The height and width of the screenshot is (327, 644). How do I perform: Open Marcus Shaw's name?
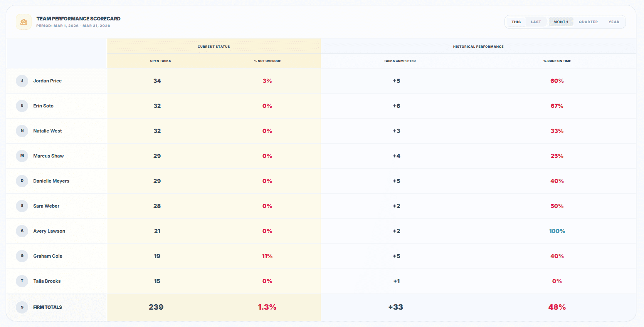click(49, 156)
